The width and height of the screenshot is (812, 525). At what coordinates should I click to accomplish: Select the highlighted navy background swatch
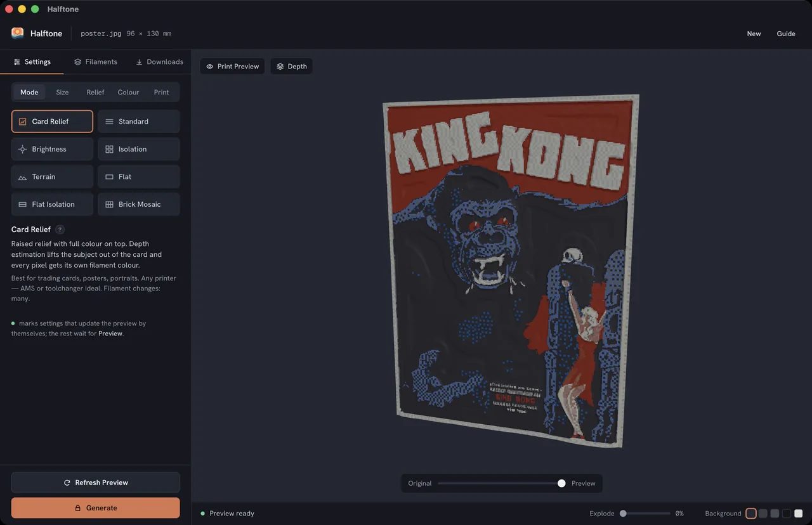tap(751, 514)
